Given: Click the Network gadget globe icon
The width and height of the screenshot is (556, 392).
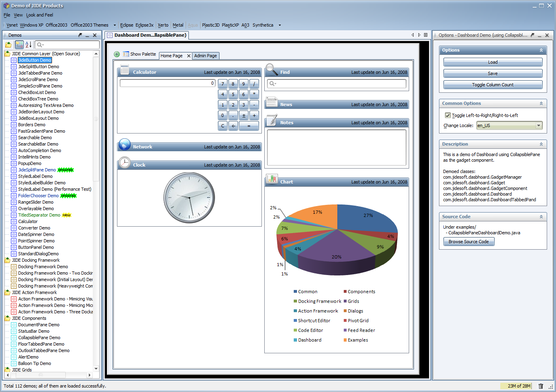Looking at the screenshot, I should [x=125, y=144].
